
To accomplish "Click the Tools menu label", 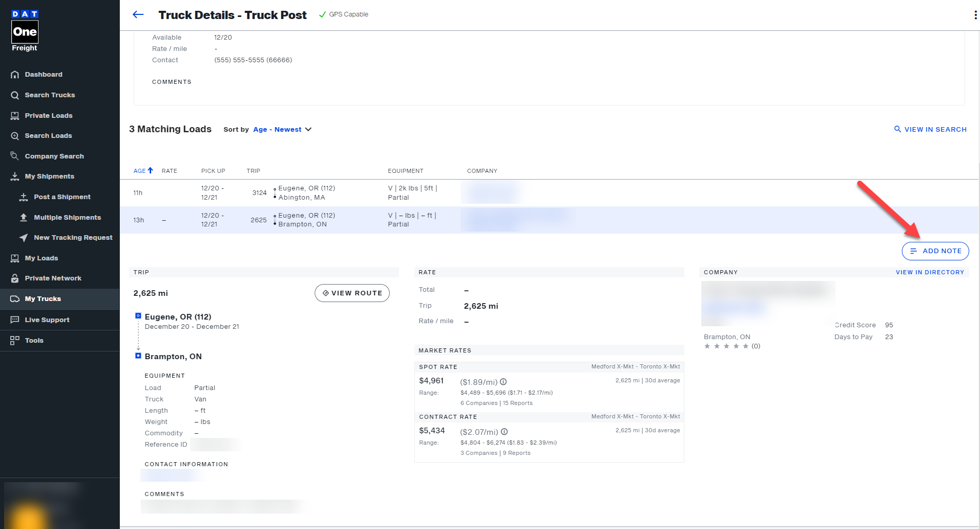I will (x=34, y=341).
